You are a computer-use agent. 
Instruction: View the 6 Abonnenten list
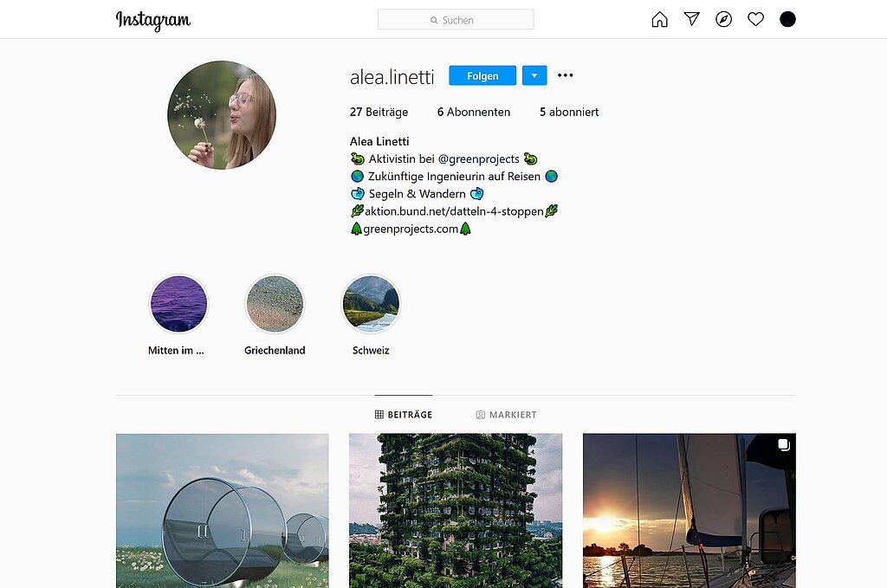[474, 112]
